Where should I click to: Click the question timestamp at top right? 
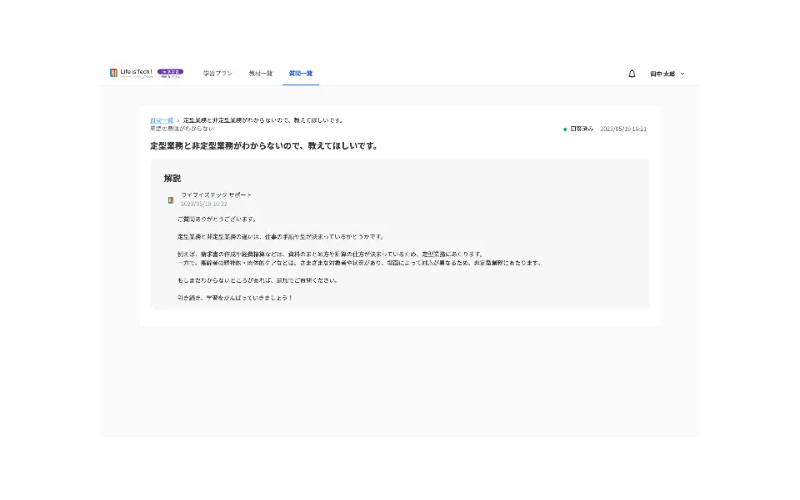623,129
